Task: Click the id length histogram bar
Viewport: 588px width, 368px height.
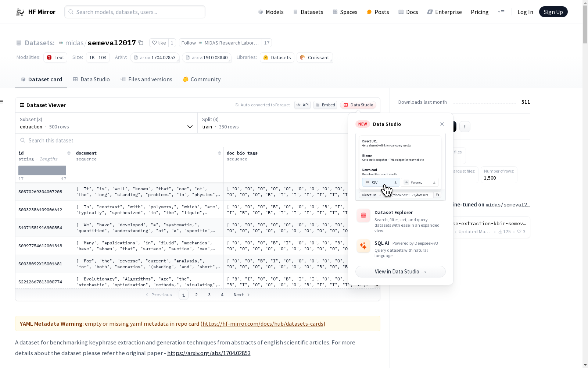Action: point(42,170)
